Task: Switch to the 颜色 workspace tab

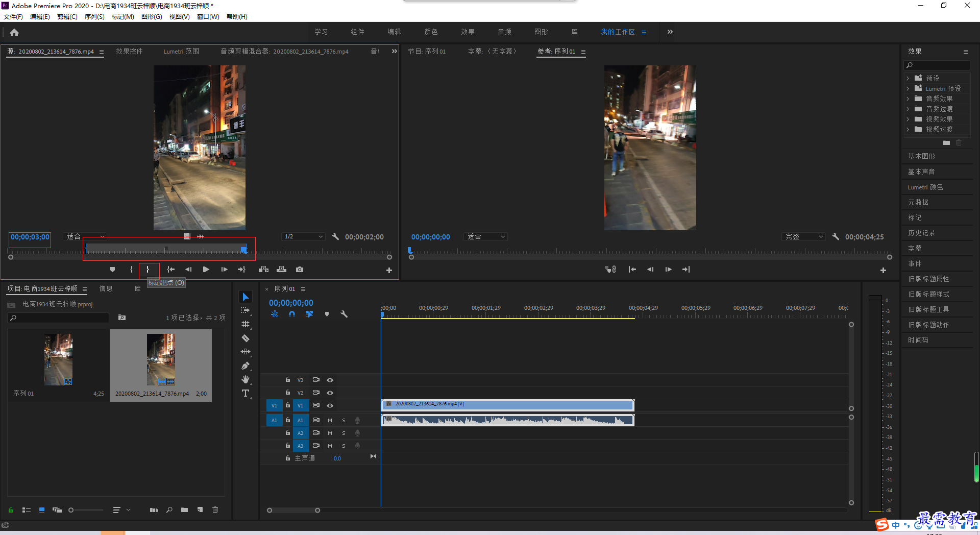Action: coord(431,32)
